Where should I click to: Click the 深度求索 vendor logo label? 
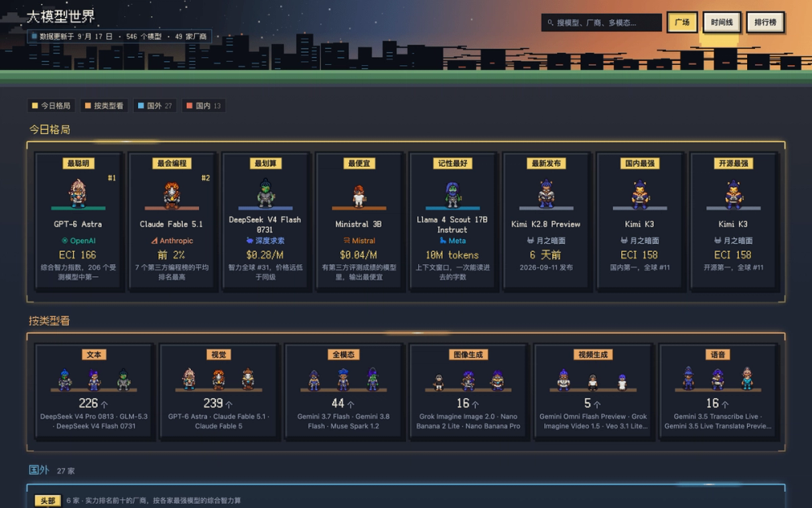coord(266,241)
